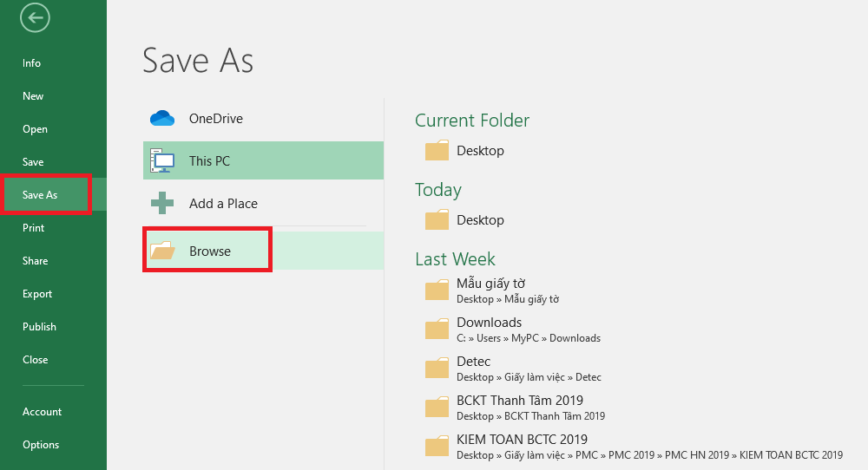
Task: Open the Account page
Action: point(43,412)
